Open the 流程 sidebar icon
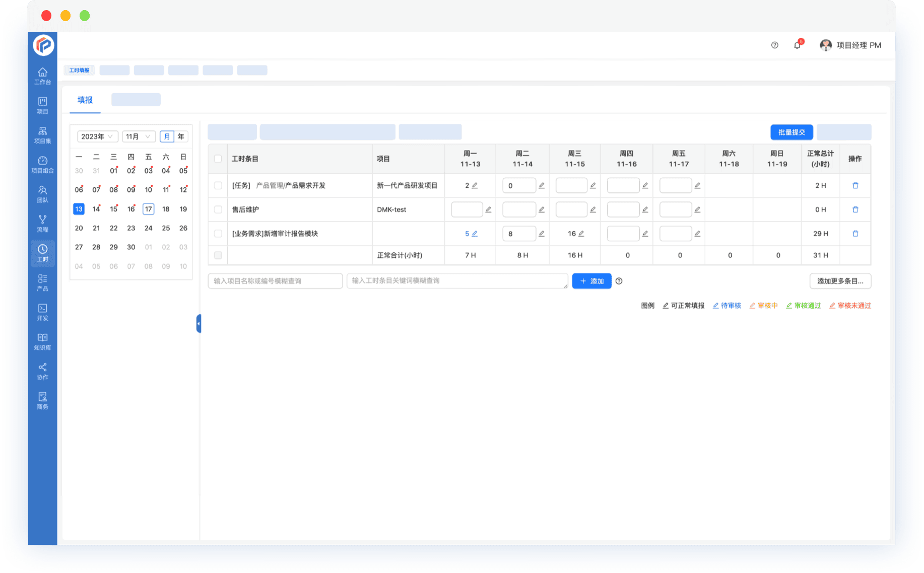Screen dimensions: 924x573 tap(42, 224)
